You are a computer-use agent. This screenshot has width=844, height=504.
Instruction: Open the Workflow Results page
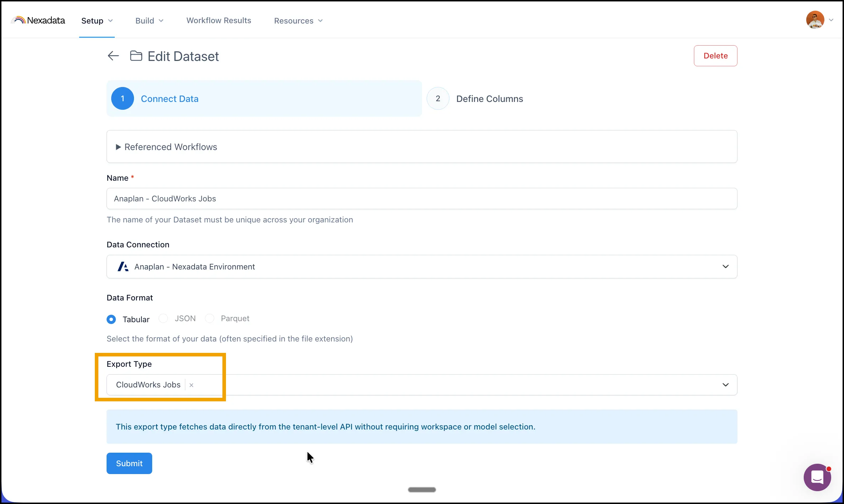(x=219, y=21)
